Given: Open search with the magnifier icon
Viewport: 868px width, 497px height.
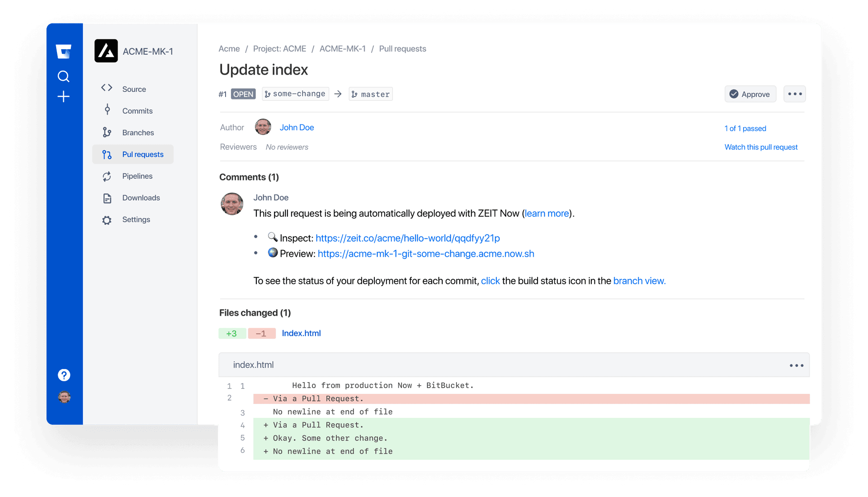Looking at the screenshot, I should click(64, 76).
